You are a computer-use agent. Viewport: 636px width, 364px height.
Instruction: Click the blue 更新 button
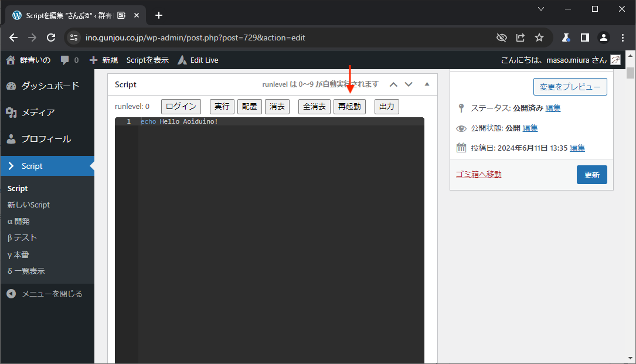coord(591,175)
